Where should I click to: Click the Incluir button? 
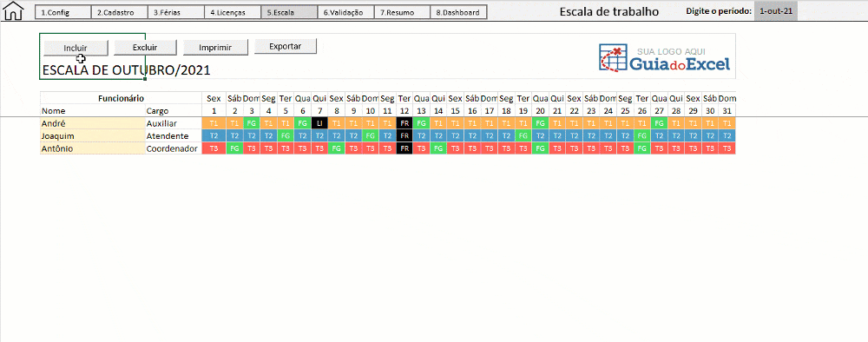pyautogui.click(x=76, y=48)
